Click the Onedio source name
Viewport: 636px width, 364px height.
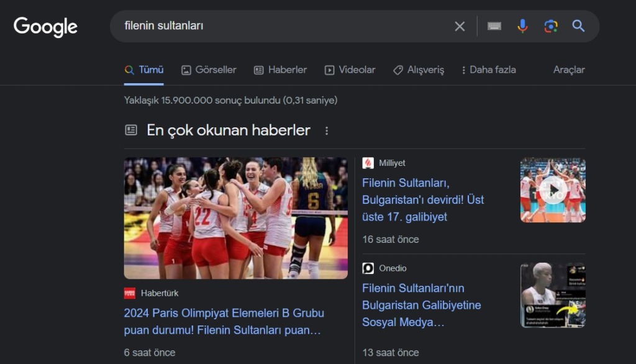[x=393, y=268]
